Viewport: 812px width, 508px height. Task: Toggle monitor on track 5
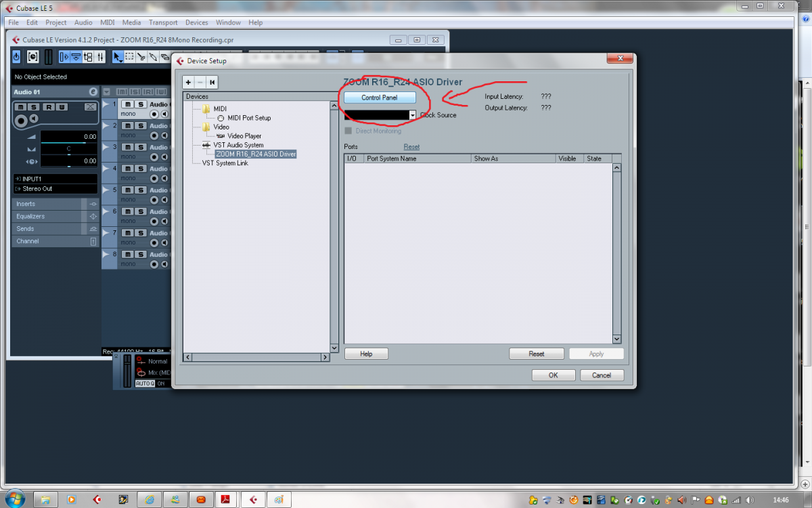164,200
